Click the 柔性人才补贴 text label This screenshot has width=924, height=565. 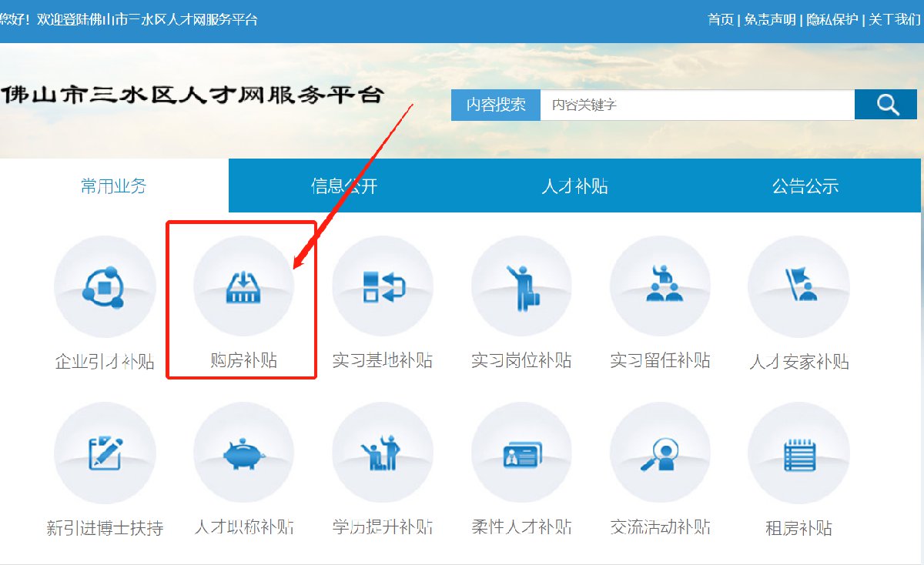(521, 527)
